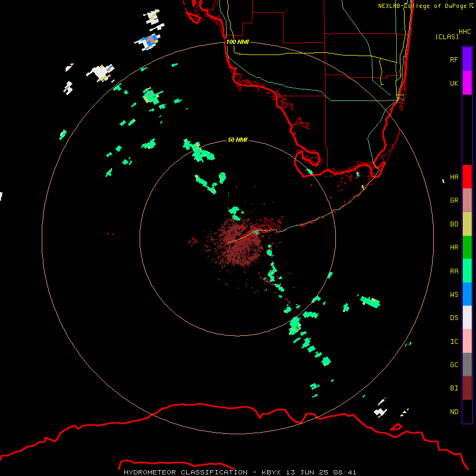Click the RA light green legend swatch
This screenshot has width=476, height=476.
tap(467, 271)
